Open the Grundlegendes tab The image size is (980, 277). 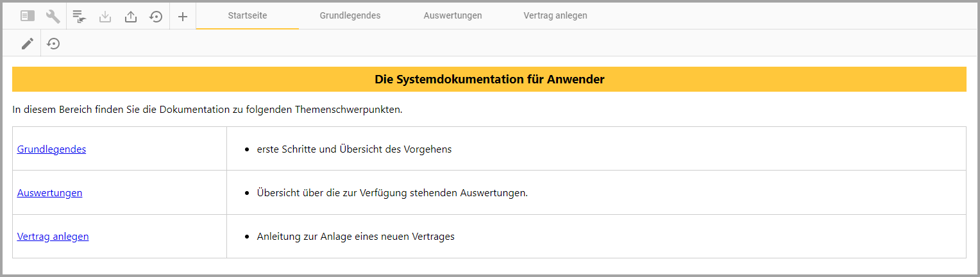point(350,15)
